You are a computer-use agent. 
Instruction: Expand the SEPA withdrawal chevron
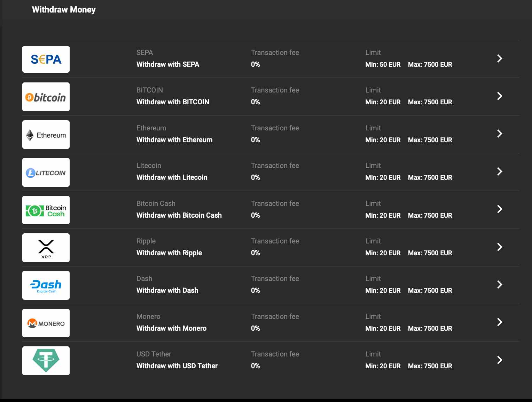(x=500, y=58)
